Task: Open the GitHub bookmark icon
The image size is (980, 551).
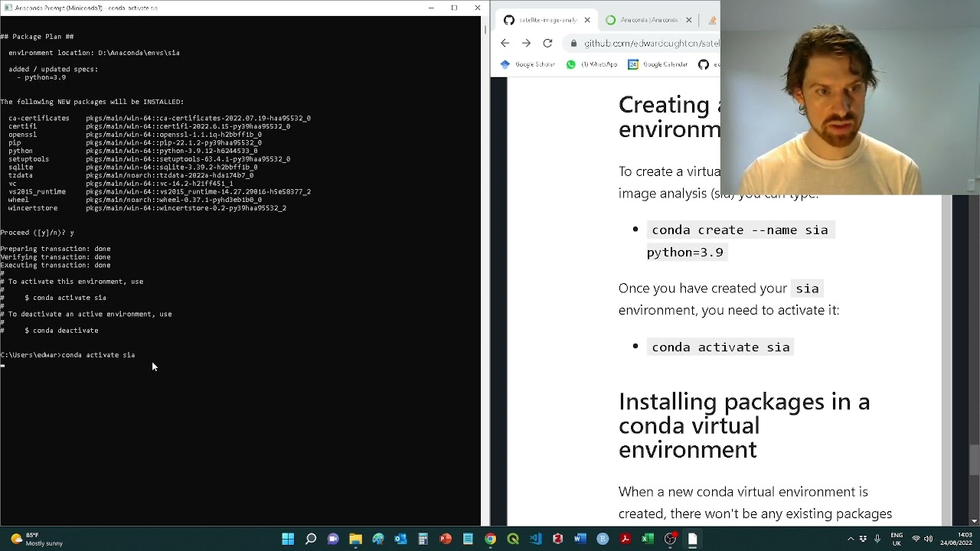Action: point(704,65)
